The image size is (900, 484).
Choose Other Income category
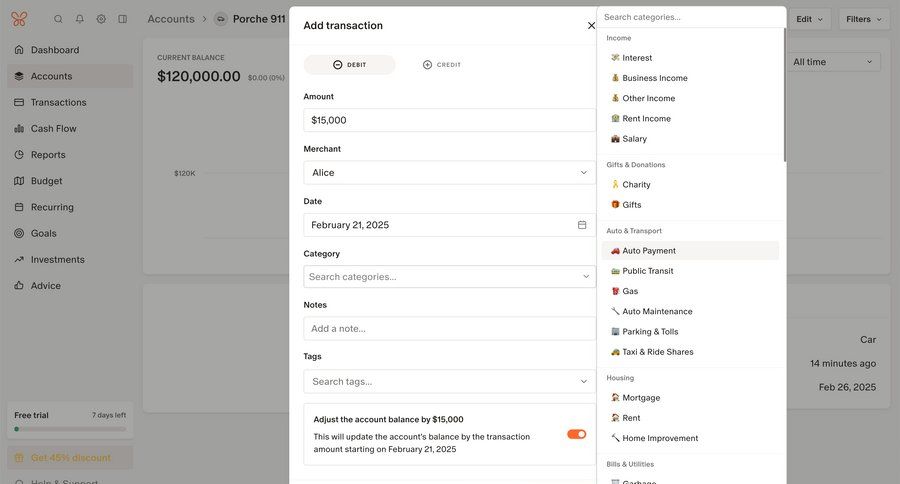690,98
